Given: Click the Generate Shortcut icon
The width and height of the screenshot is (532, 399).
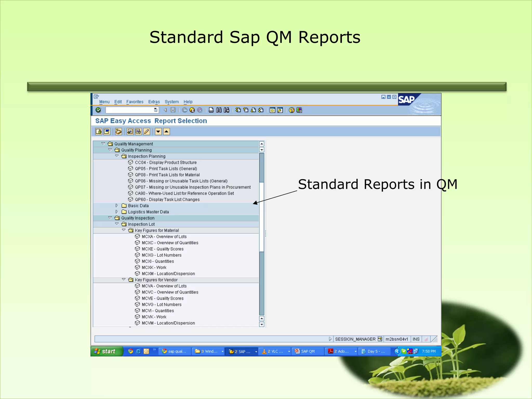Looking at the screenshot, I should (x=280, y=110).
